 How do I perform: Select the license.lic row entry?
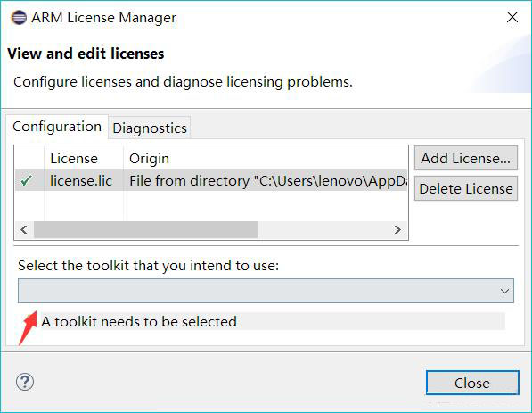click(211, 180)
